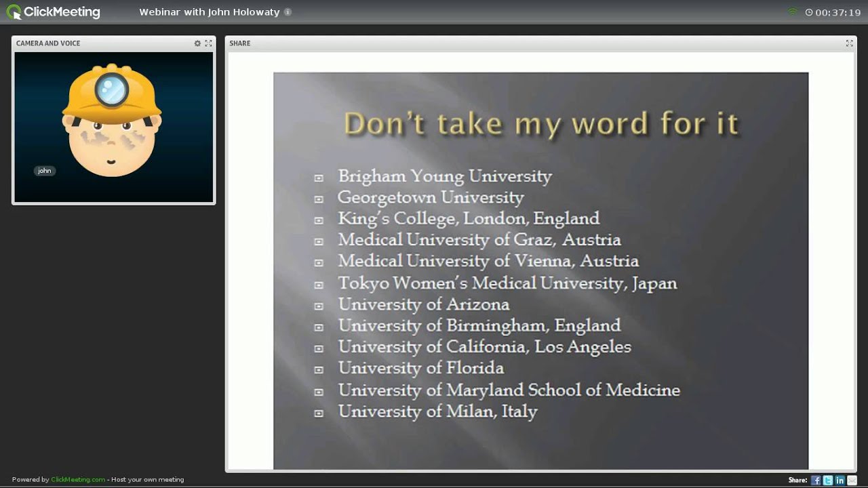Select Medical University of Vienna, Austria line
This screenshot has width=868, height=488.
488,261
